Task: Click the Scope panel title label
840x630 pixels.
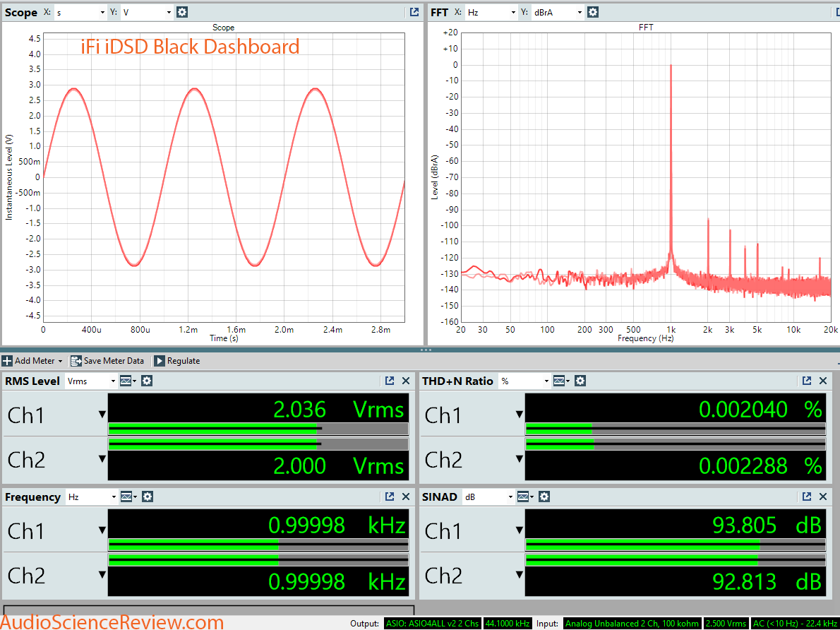Action: click(x=21, y=12)
